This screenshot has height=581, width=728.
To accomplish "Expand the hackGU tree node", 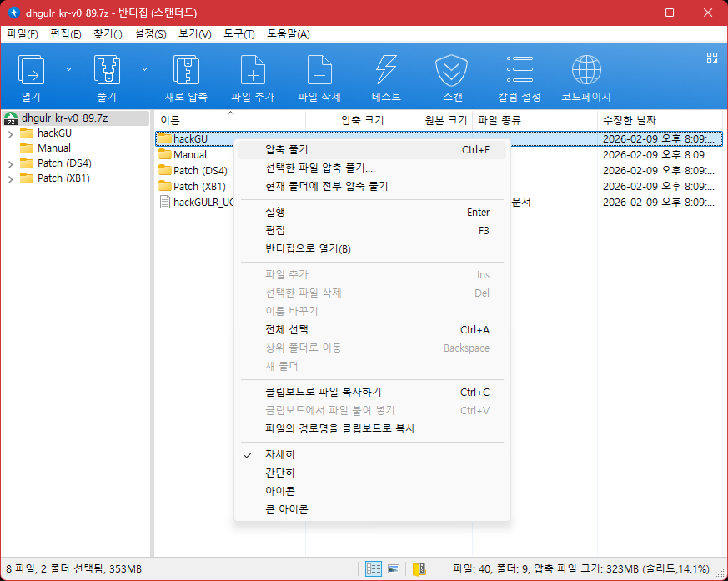I will [10, 134].
